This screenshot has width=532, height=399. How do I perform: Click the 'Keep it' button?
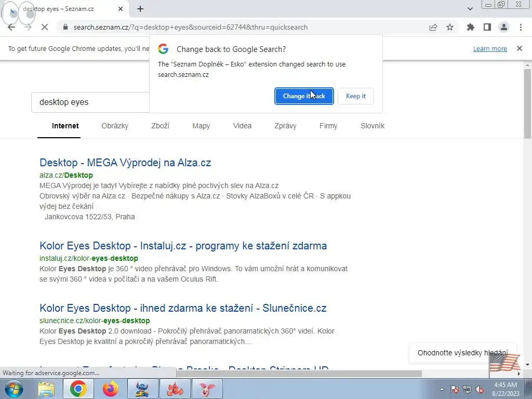pos(355,96)
